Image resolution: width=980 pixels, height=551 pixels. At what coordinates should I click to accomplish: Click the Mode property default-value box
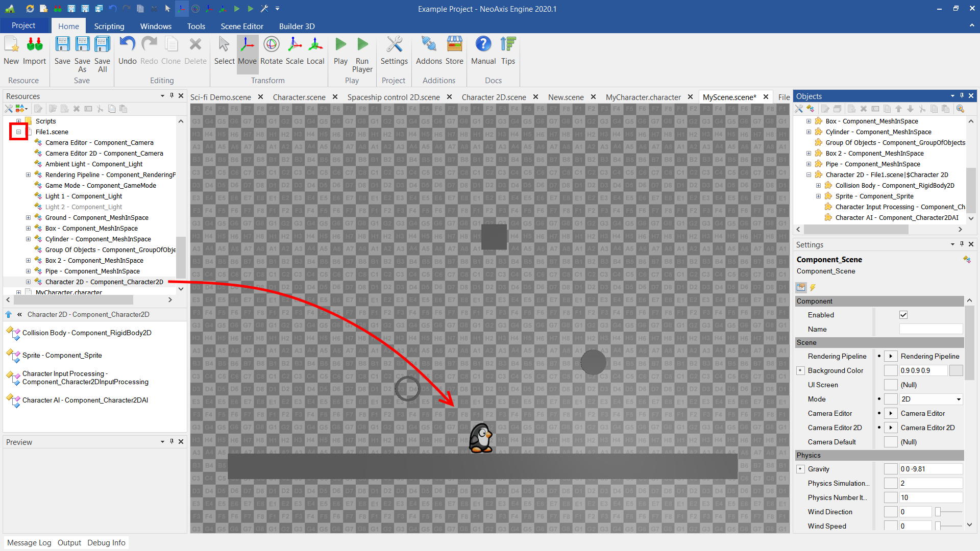tap(891, 399)
